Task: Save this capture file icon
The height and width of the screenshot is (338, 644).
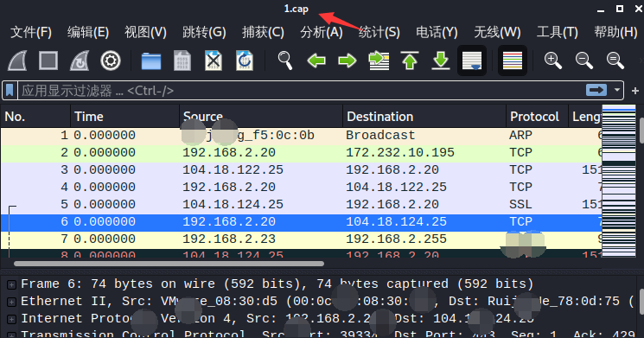Action: (182, 61)
